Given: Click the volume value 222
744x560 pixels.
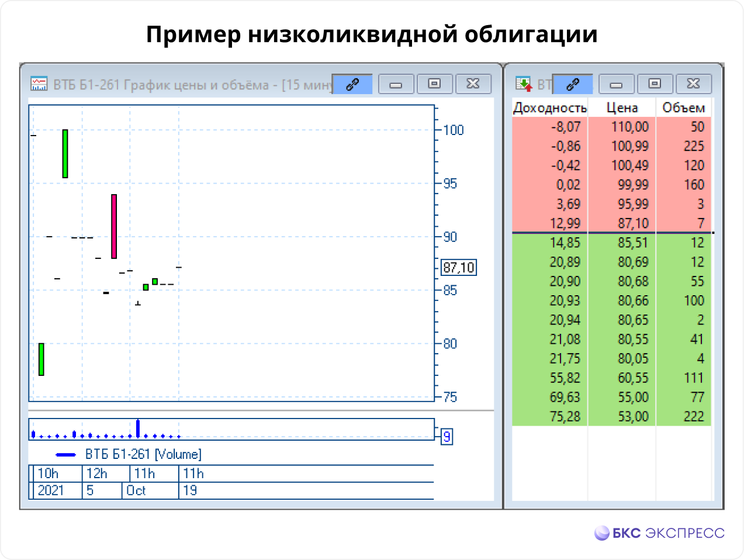Looking at the screenshot, I should click(694, 416).
